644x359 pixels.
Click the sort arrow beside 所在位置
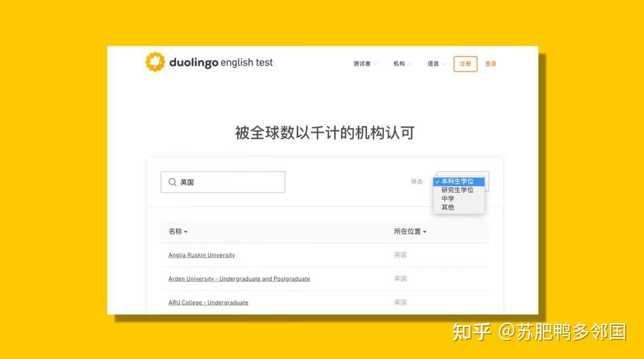(425, 232)
